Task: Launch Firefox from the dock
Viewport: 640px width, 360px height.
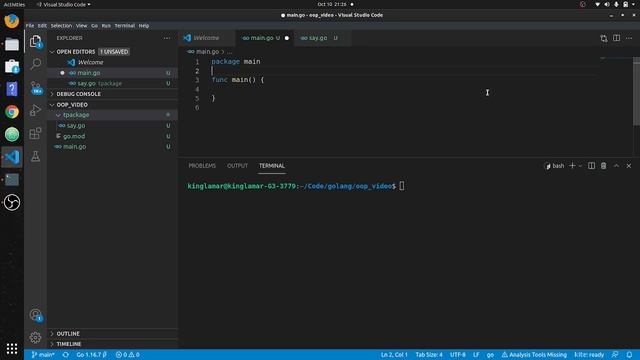Action: point(11,21)
